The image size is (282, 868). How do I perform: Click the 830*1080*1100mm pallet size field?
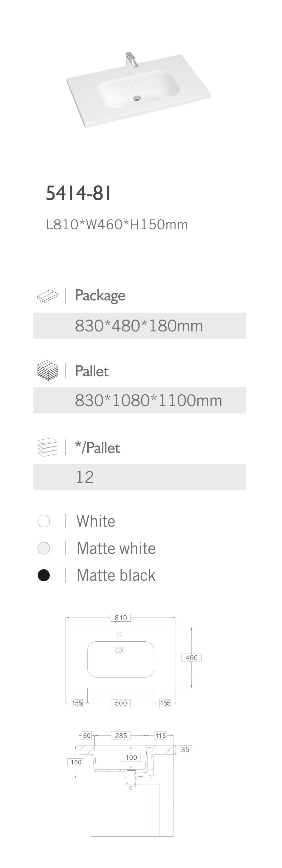click(139, 400)
